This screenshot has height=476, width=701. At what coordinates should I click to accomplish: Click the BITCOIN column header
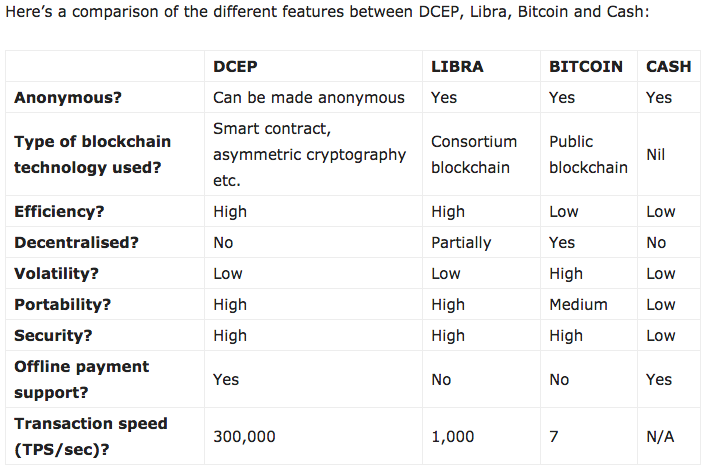[586, 66]
